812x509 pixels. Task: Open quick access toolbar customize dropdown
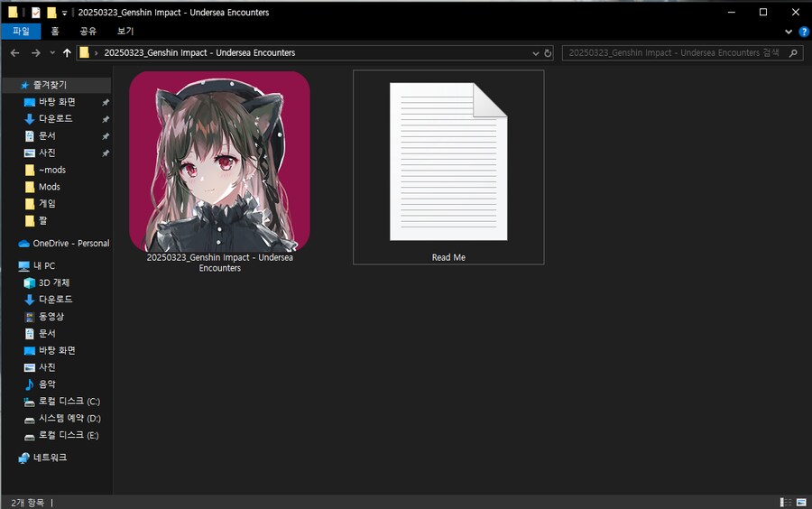pos(65,13)
